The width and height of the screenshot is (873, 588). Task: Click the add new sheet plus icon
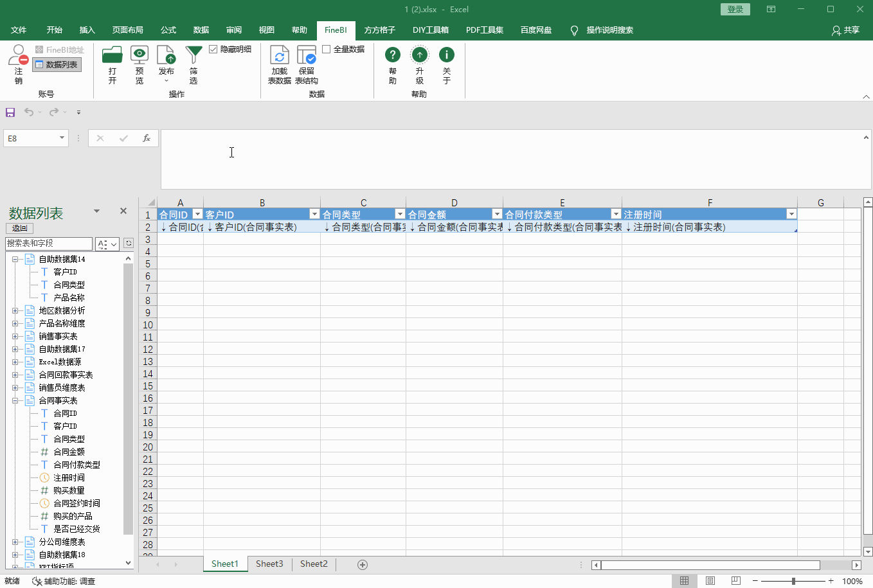click(363, 565)
